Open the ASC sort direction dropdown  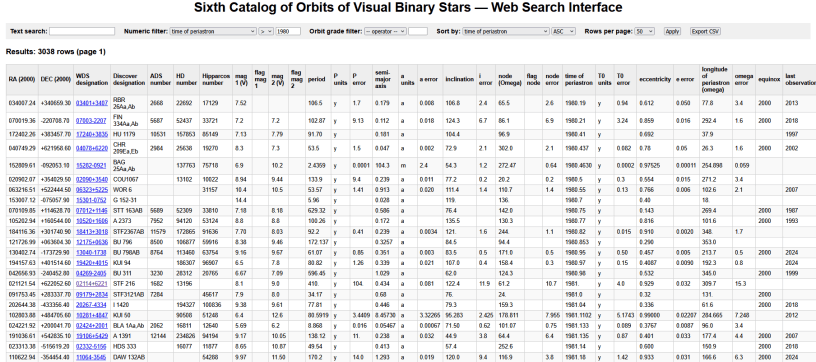click(x=563, y=31)
